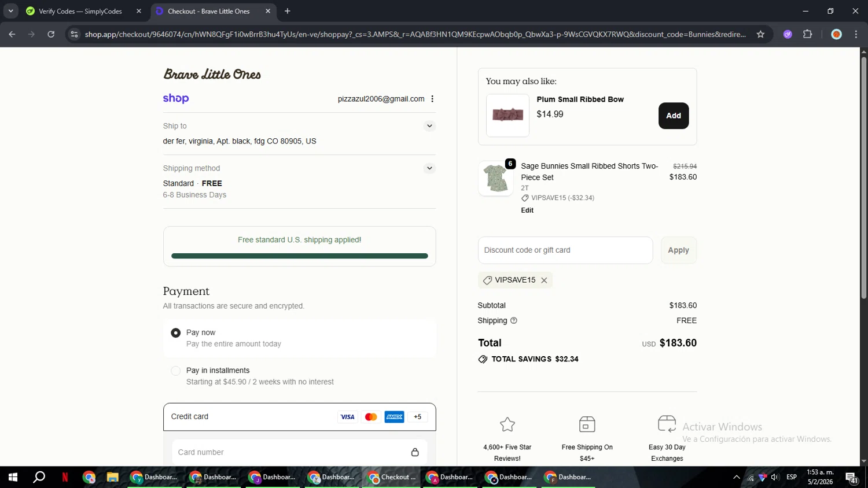Click the Sage Bunnies product thumbnail

pyautogui.click(x=495, y=178)
